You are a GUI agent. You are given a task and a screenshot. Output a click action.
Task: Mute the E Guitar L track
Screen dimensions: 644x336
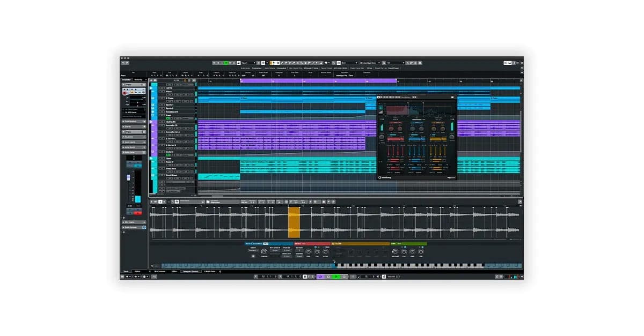160,138
